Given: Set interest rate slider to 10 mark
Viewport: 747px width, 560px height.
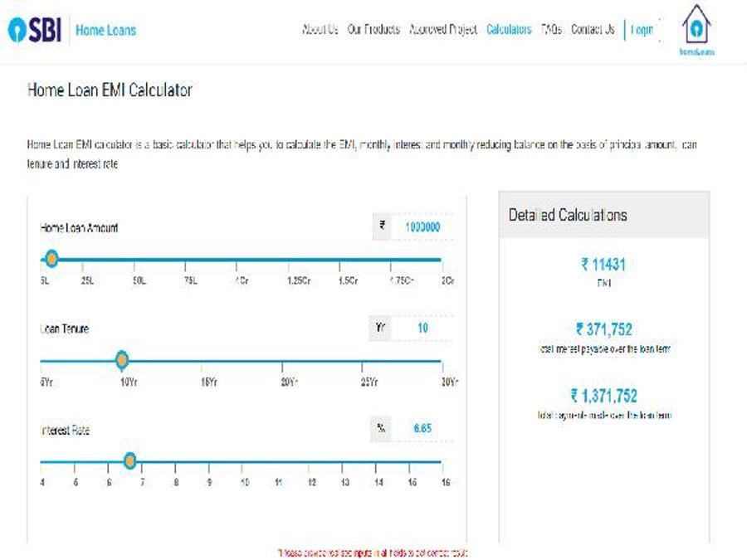Looking at the screenshot, I should pyautogui.click(x=242, y=462).
